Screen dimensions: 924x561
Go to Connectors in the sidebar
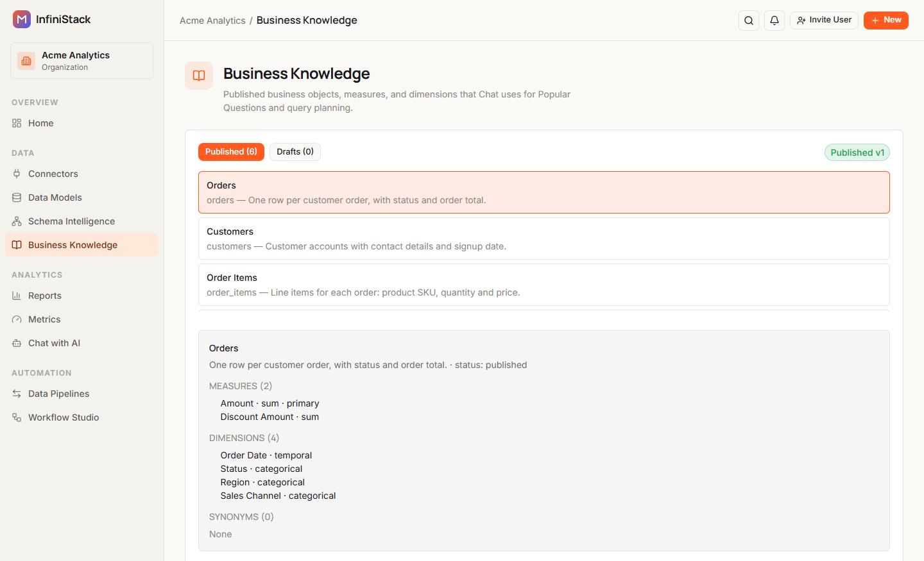point(81,174)
